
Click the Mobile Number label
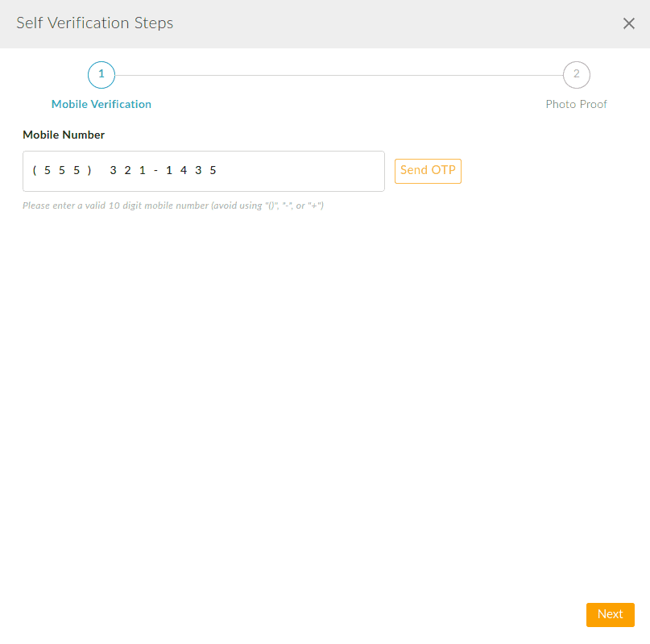[x=64, y=135]
